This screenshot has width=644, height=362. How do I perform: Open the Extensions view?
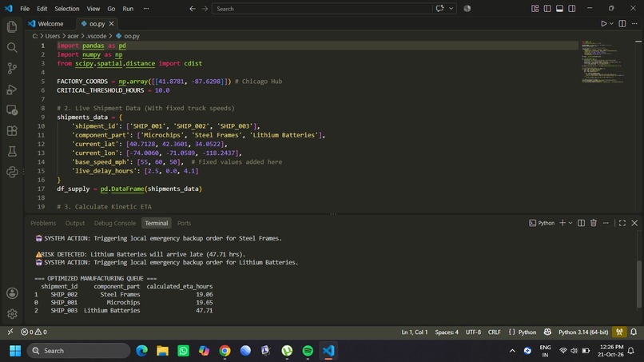pyautogui.click(x=12, y=131)
